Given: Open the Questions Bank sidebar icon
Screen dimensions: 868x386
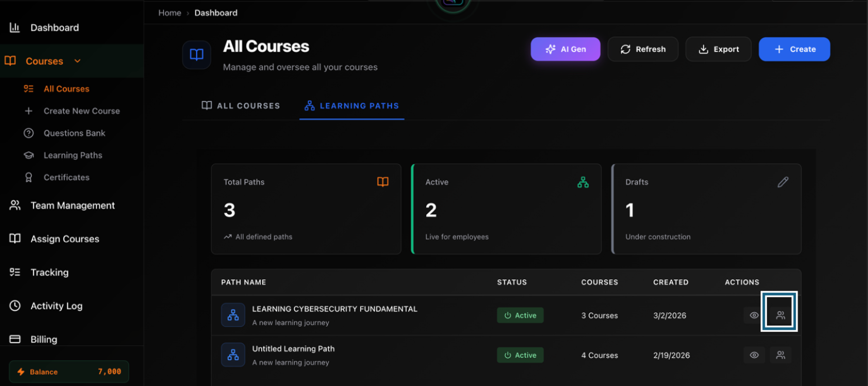Looking at the screenshot, I should (x=28, y=133).
